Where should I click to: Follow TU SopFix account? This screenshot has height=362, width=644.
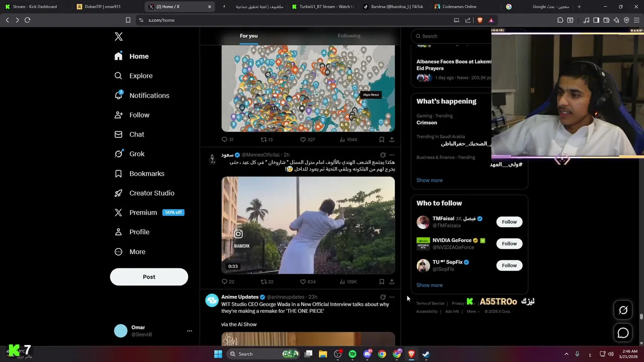[x=509, y=265]
